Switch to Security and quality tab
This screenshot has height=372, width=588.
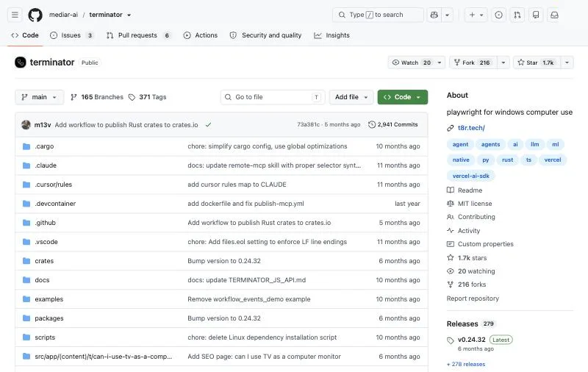click(x=265, y=35)
